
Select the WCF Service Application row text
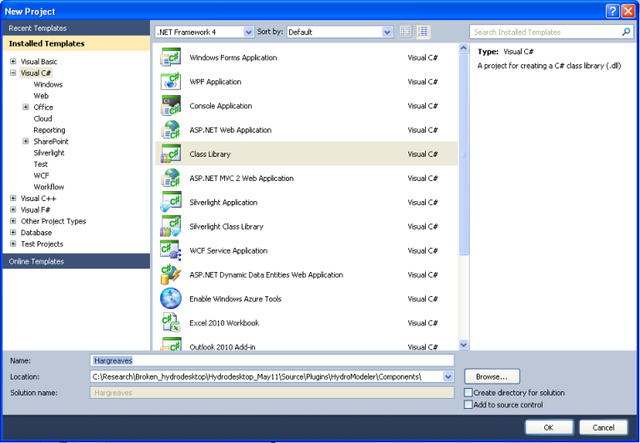click(229, 250)
